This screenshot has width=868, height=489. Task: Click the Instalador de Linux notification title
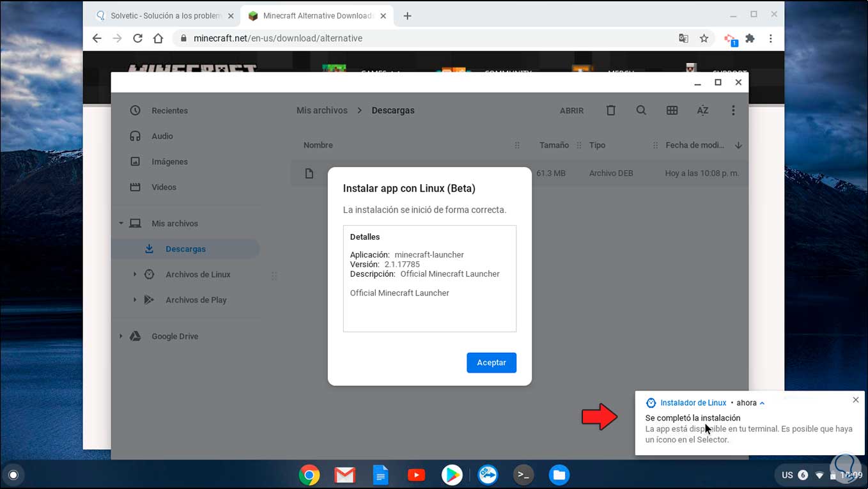[693, 403]
